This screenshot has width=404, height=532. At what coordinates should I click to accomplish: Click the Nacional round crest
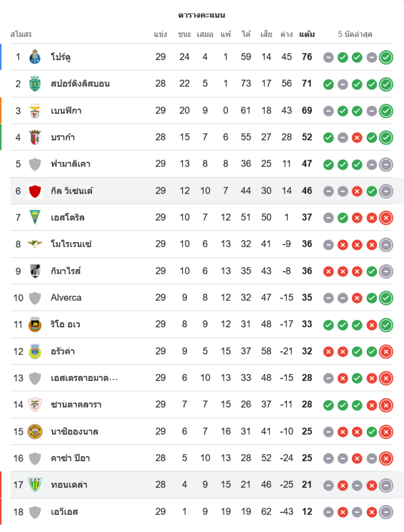(35, 431)
